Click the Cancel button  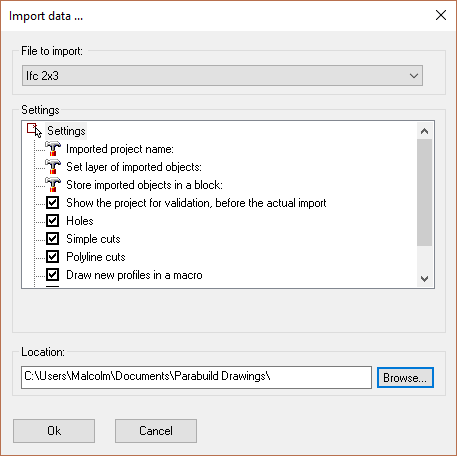(x=156, y=431)
